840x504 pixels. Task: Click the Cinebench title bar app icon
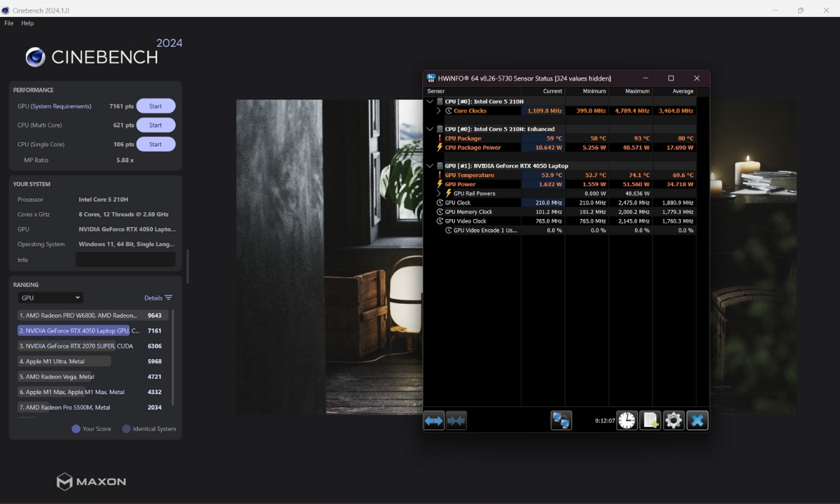coord(6,10)
